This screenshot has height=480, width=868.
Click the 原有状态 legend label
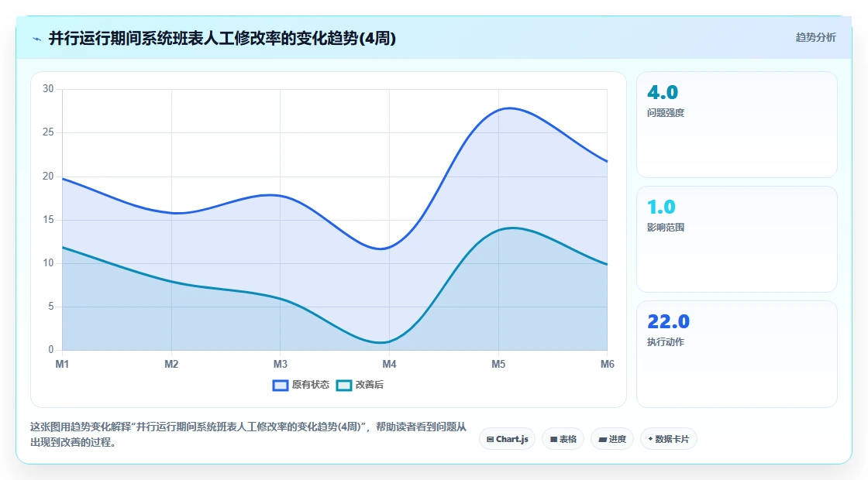click(x=311, y=385)
